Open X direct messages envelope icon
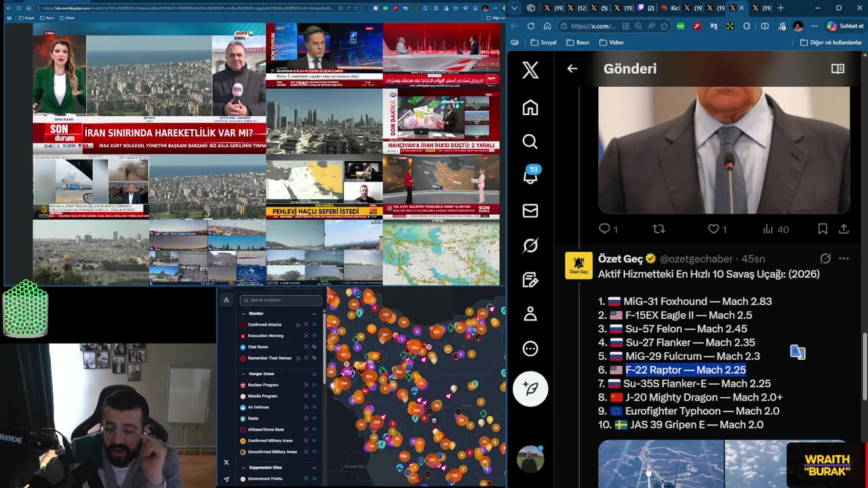Screen dimensions: 868x488 tap(530, 211)
